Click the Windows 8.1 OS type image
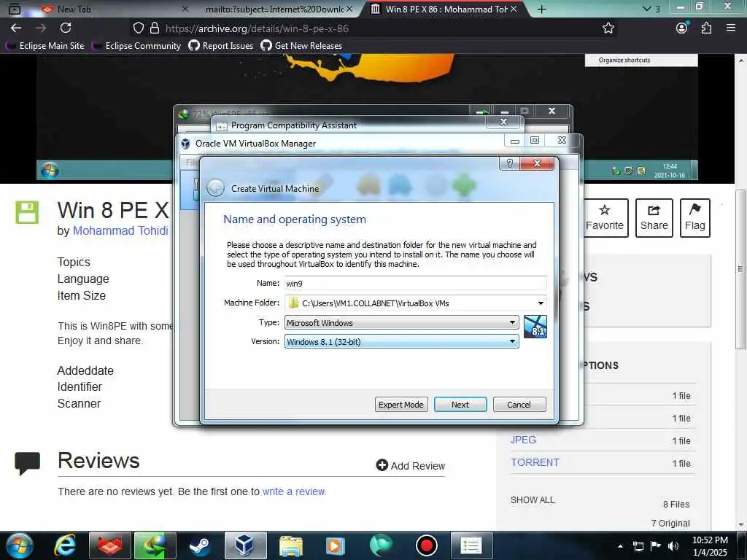The image size is (747, 560). coord(535,327)
